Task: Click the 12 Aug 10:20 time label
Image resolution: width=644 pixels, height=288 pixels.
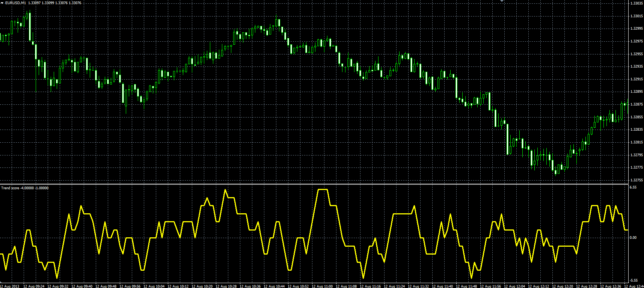Action: (x=202, y=286)
